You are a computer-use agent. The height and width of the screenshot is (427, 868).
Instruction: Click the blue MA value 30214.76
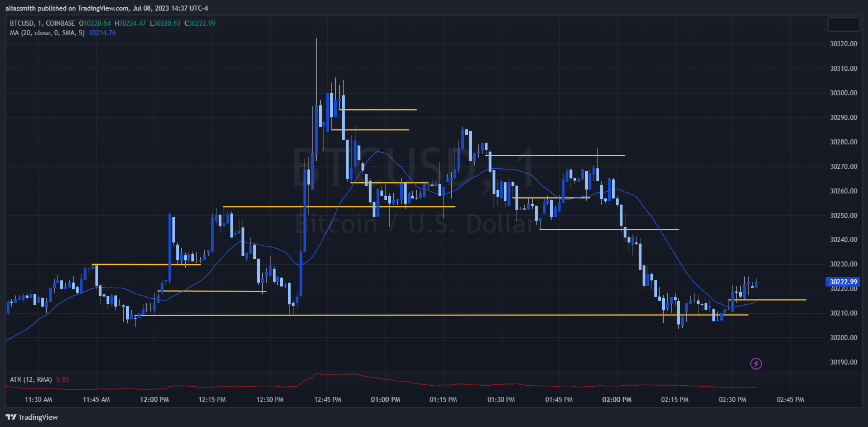[102, 33]
